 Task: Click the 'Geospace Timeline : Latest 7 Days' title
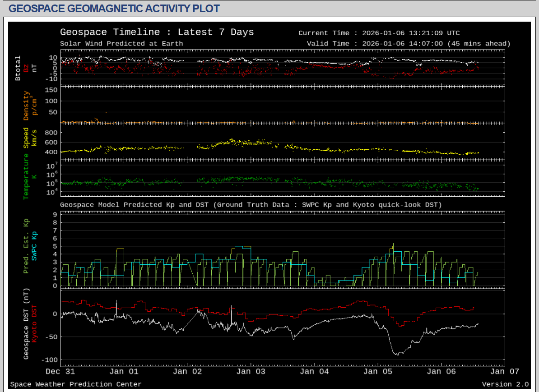pos(157,32)
